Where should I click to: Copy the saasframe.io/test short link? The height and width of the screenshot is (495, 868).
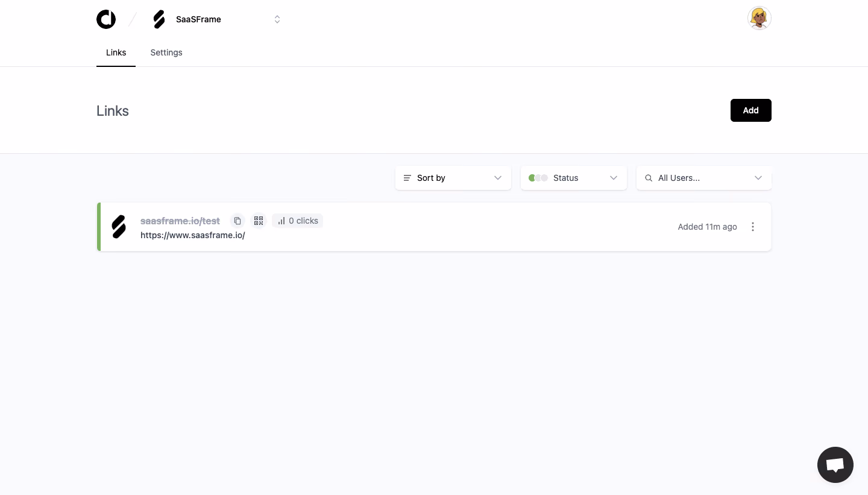pyautogui.click(x=237, y=221)
